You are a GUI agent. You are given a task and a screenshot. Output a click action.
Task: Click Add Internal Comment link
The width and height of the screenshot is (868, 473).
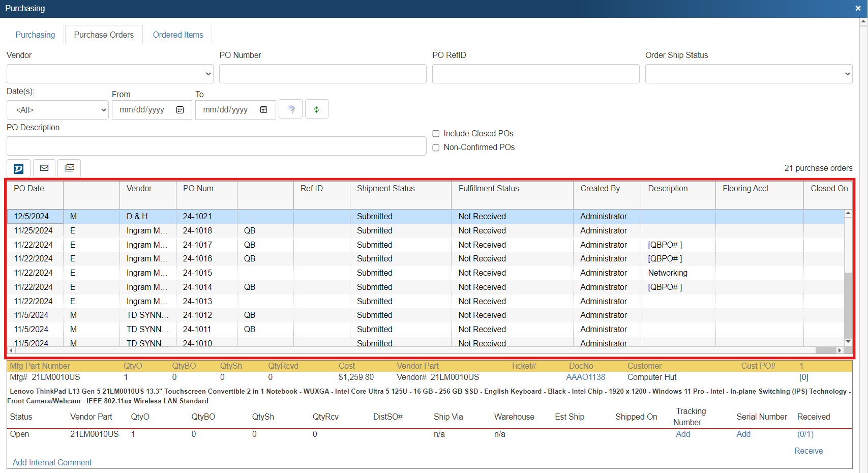pyautogui.click(x=52, y=462)
